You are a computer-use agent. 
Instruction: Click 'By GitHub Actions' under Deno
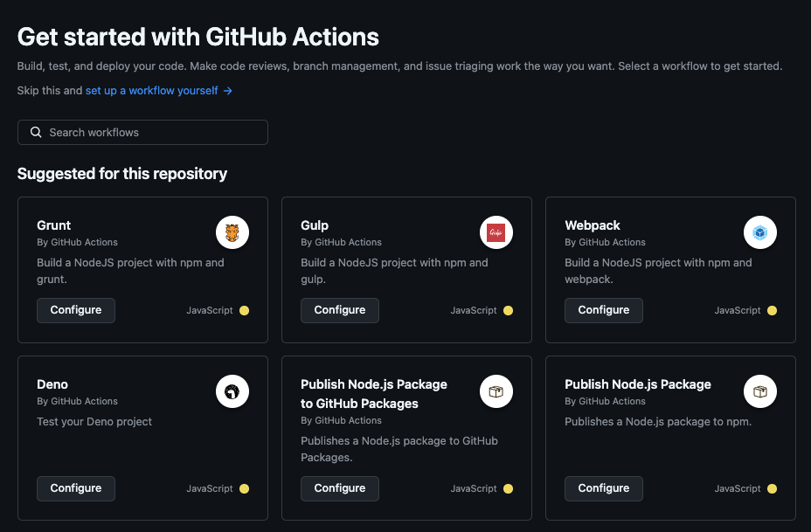pyautogui.click(x=77, y=401)
